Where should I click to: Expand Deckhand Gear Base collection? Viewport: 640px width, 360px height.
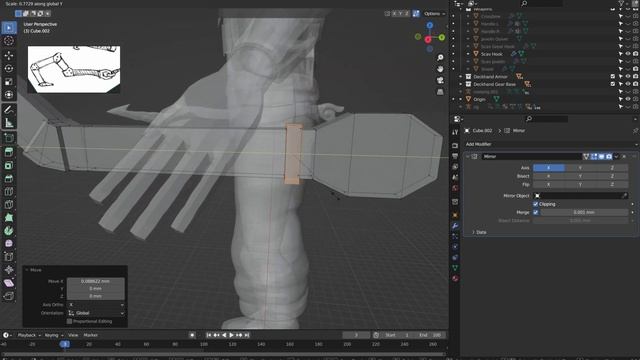[x=461, y=84]
